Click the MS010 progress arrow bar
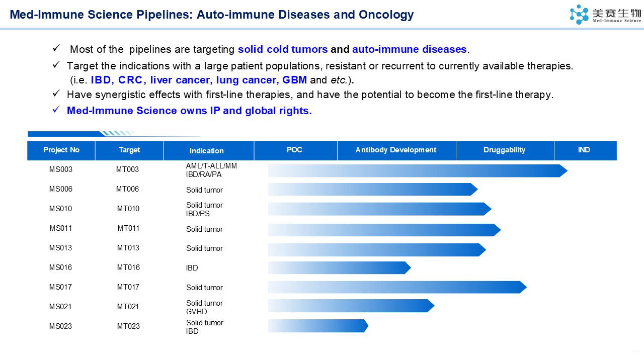Viewport: 644px width, 362px height. 380,209
